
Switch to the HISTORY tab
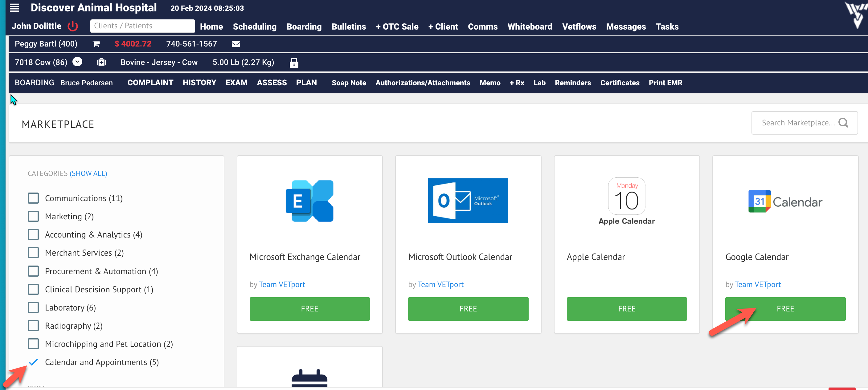tap(199, 83)
